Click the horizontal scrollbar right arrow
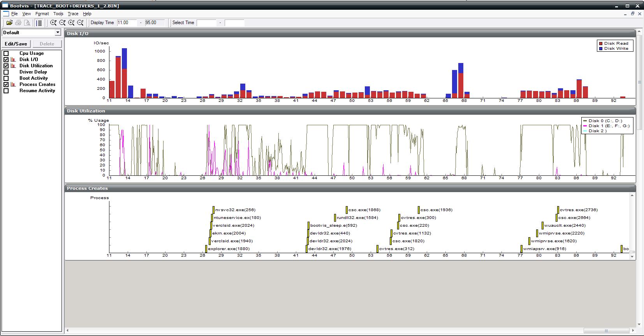The image size is (644, 336). pos(633,331)
